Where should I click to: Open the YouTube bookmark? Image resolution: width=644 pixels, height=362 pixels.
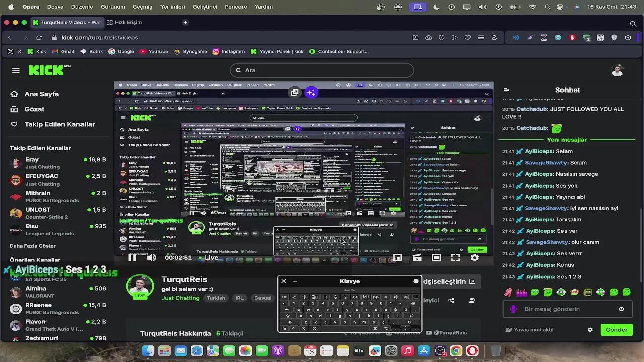153,51
